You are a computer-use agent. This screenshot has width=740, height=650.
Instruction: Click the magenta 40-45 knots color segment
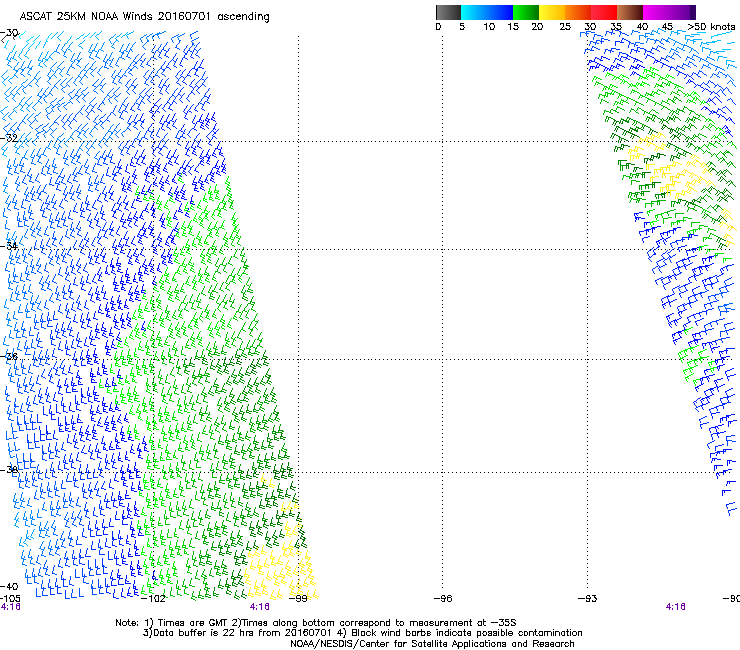(656, 12)
